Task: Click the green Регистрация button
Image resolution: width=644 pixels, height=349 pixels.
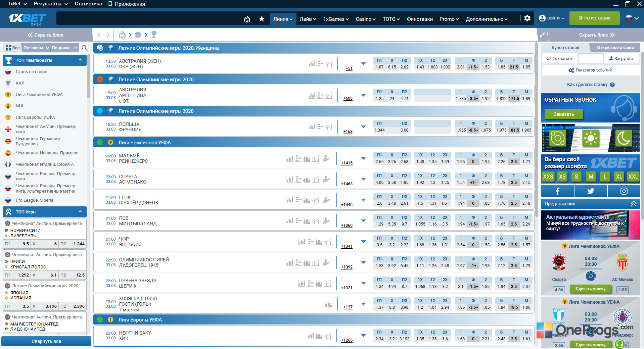Action: [x=594, y=18]
